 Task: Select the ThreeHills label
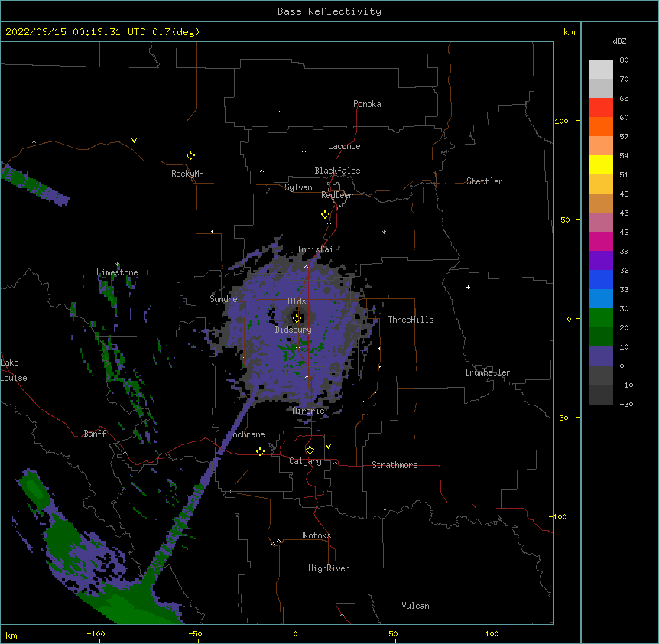[x=411, y=320]
